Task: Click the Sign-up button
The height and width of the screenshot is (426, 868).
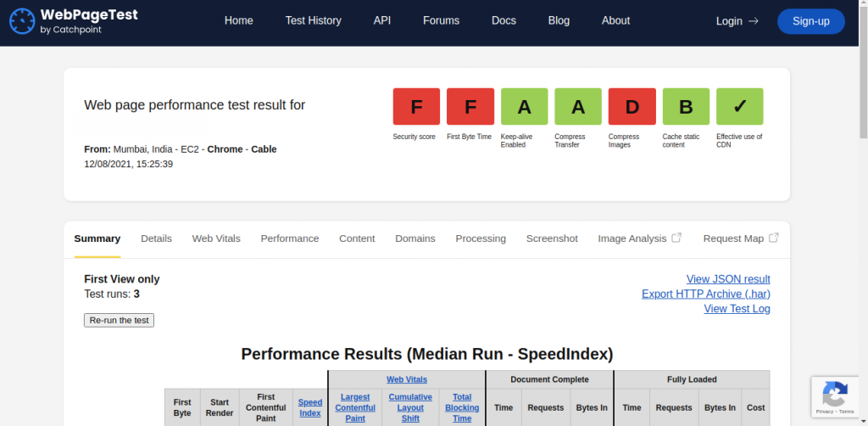Action: click(811, 21)
